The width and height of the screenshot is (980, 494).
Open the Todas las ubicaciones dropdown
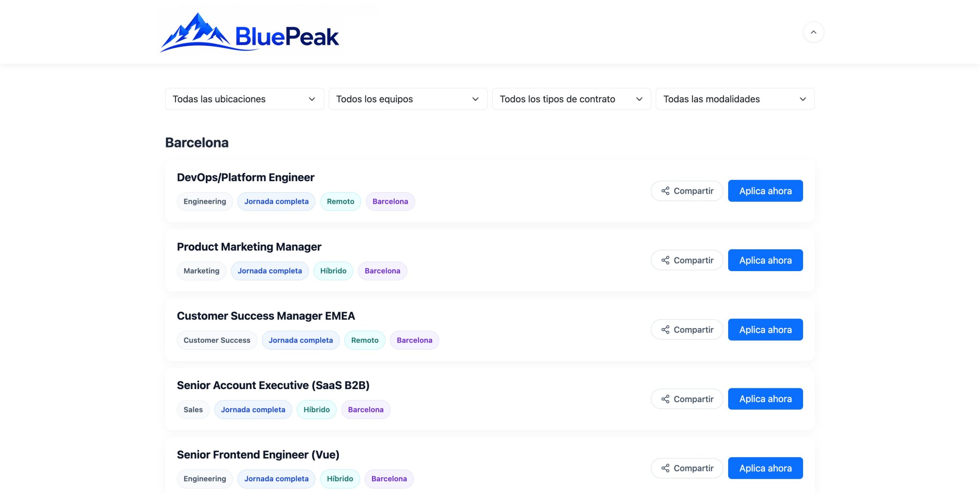pos(244,99)
